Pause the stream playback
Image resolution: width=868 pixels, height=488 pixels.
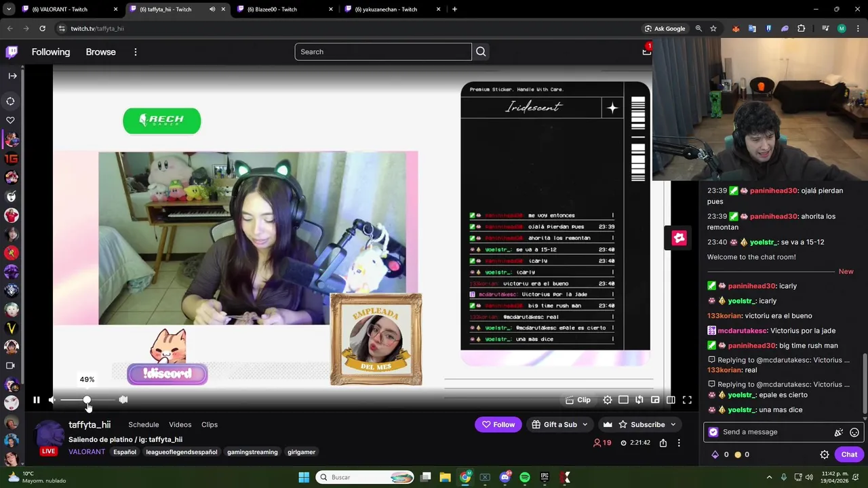click(x=37, y=400)
